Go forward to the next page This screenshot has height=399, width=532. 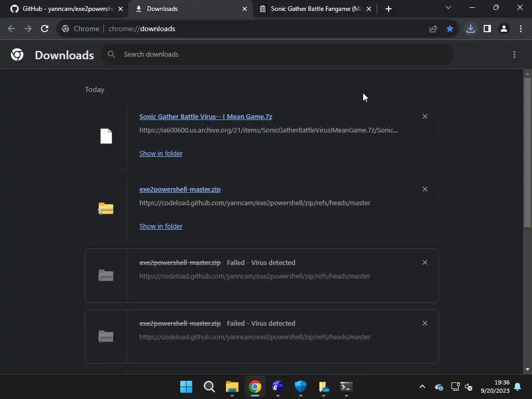point(28,29)
